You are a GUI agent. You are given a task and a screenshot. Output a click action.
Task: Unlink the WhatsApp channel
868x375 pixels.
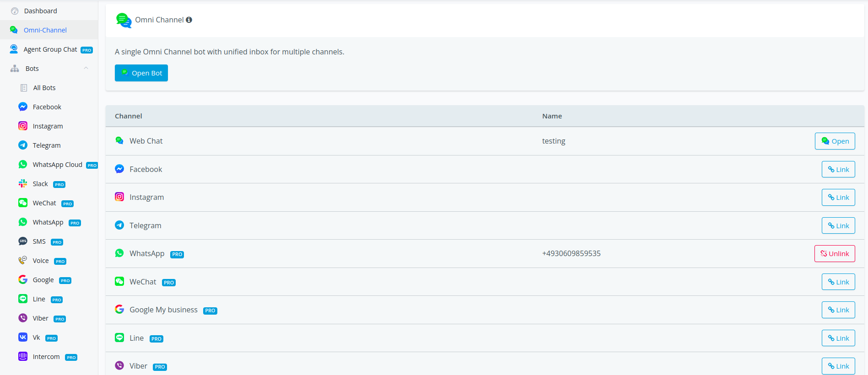pyautogui.click(x=834, y=254)
